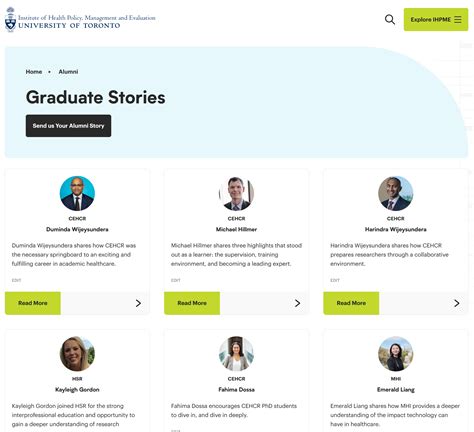Viewport: 474px width, 432px height.
Task: Click arrow chevron on Michael Hillmer's card
Action: pos(298,303)
